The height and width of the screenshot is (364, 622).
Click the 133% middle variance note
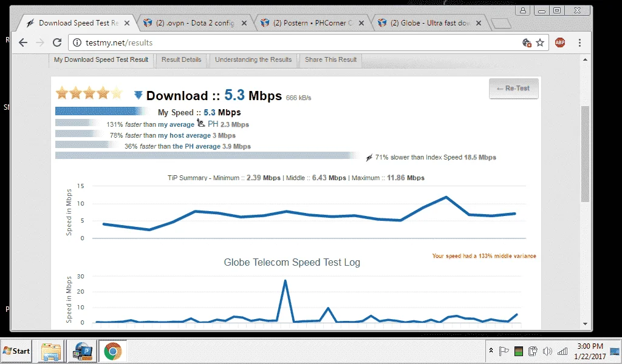[x=484, y=256]
